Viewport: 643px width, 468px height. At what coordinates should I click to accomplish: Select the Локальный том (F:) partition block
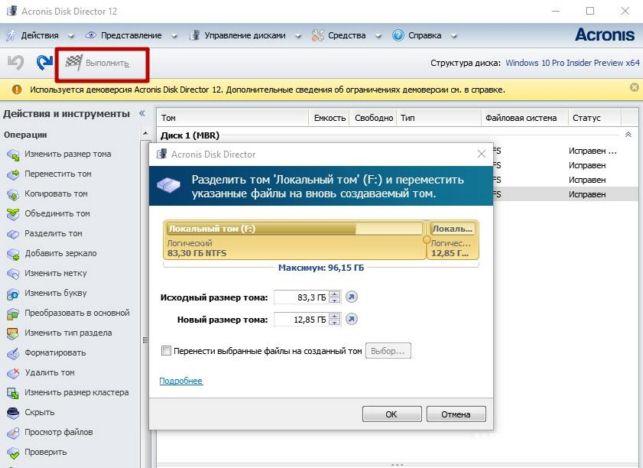(294, 240)
